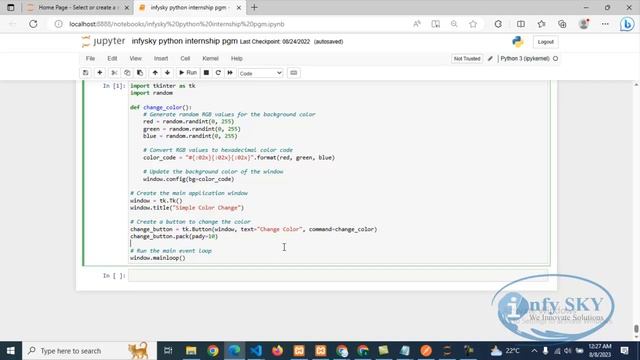Save the notebook with the floppy disk icon
This screenshot has height=360, width=640.
coord(85,73)
